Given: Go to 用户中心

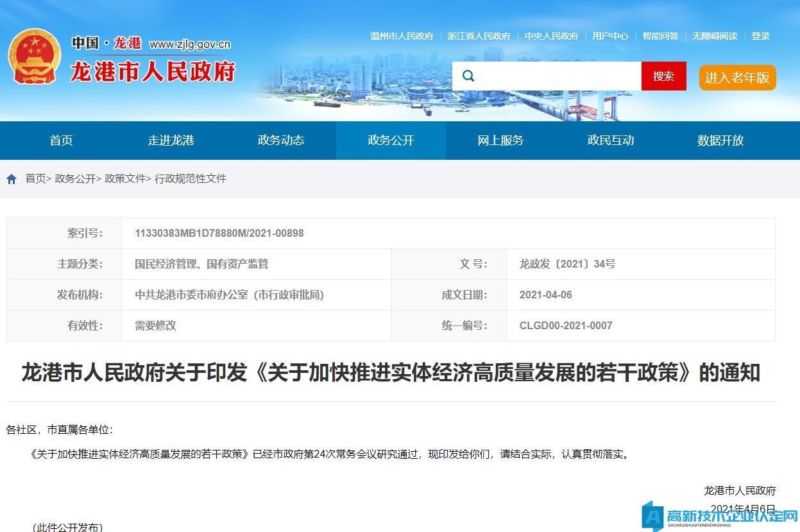Looking at the screenshot, I should click(611, 36).
